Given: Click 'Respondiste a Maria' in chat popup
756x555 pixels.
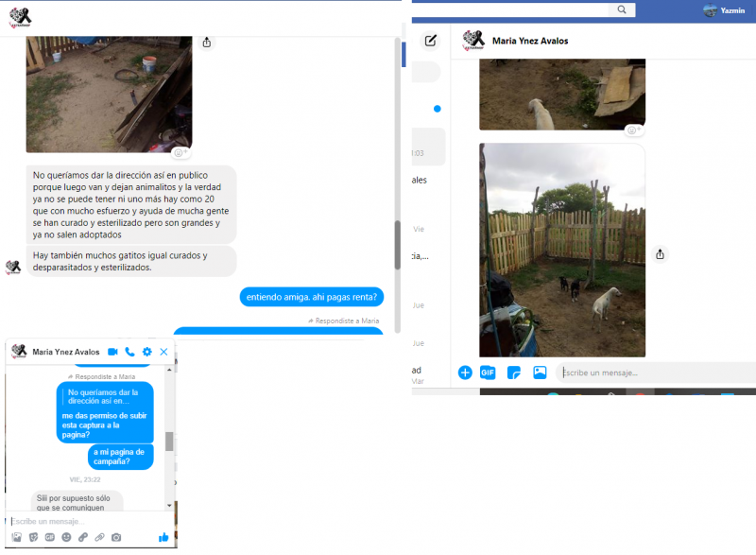Looking at the screenshot, I should pyautogui.click(x=102, y=376).
